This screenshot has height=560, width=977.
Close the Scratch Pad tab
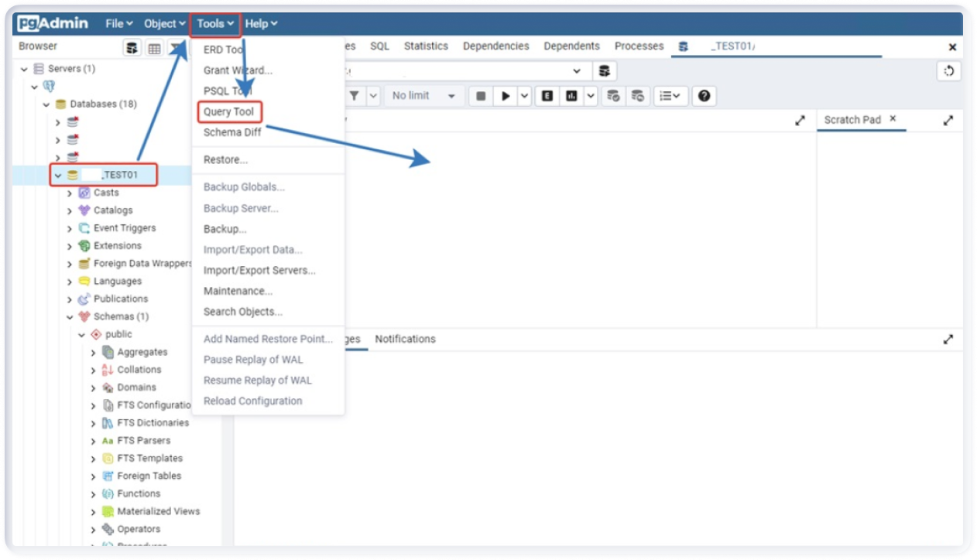click(893, 119)
